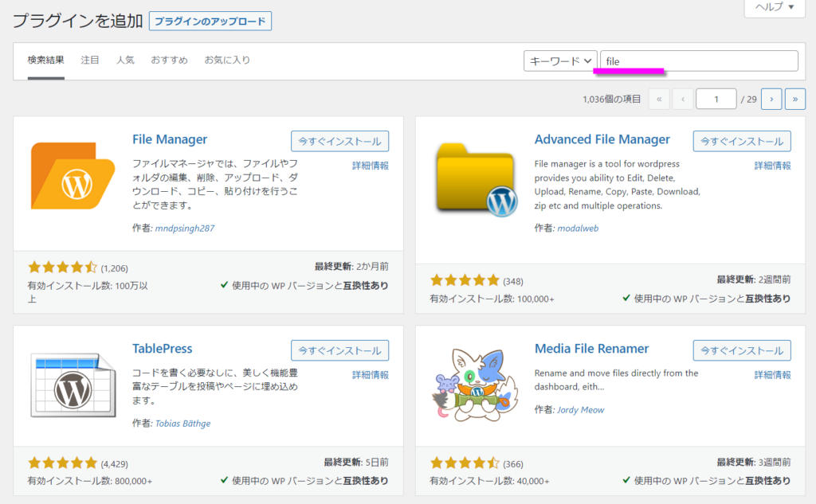The width and height of the screenshot is (816, 504).
Task: Click the current page number field
Action: coord(716,99)
